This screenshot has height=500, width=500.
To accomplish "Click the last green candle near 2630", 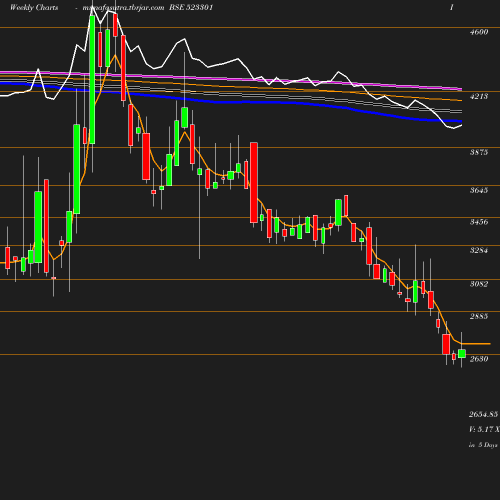I will (462, 353).
